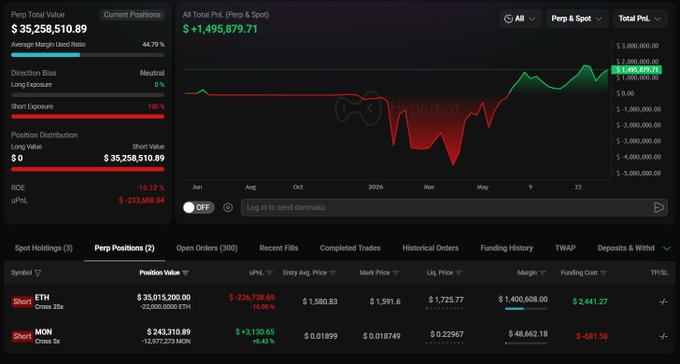The image size is (680, 364).
Task: Click MON uPnL $+3,130.65
Action: (255, 332)
